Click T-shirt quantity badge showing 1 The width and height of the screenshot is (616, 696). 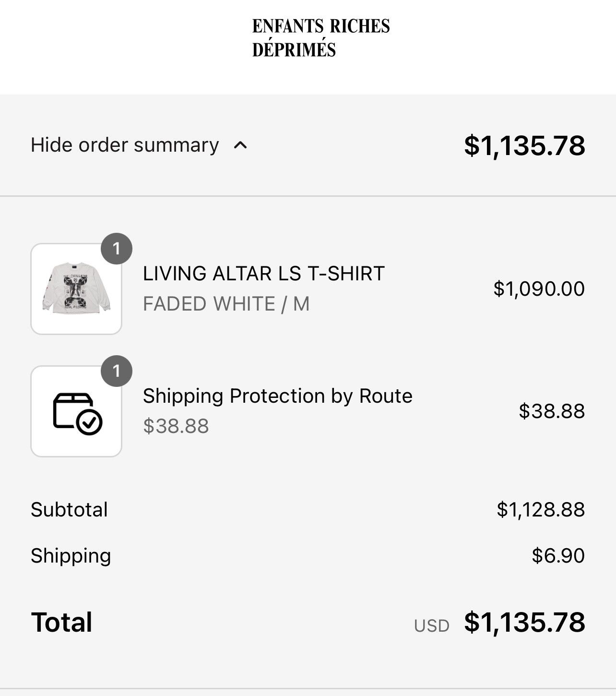coord(117,249)
